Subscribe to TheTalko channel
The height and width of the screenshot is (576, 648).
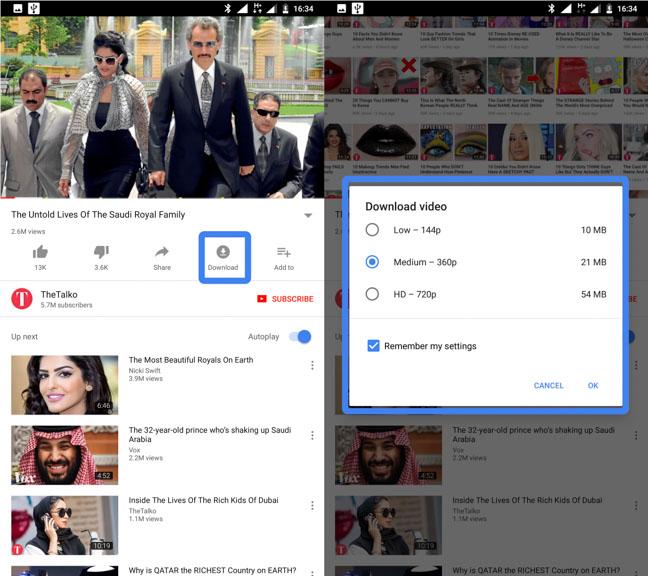click(285, 299)
